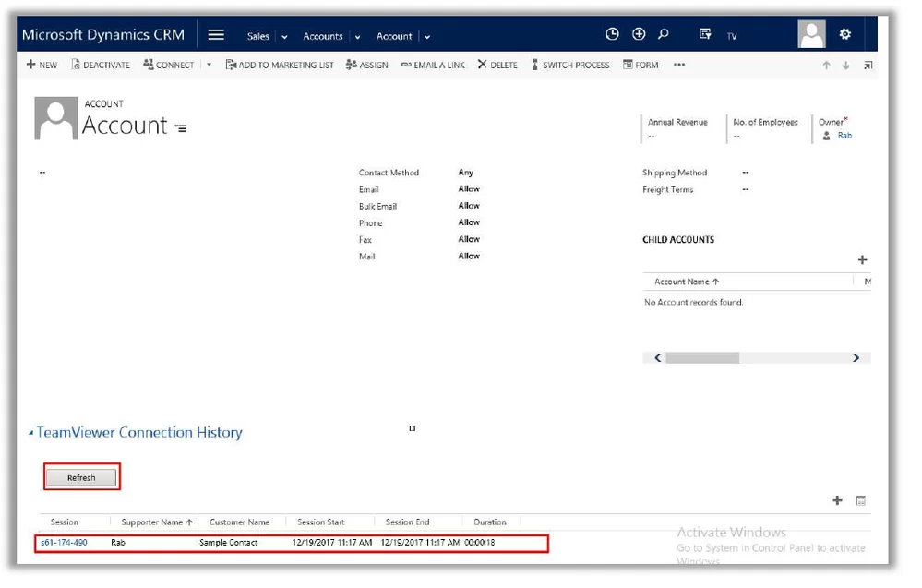Viewport: 922px width, 588px height.
Task: Open the More Commands ellipsis menu
Action: [x=680, y=65]
